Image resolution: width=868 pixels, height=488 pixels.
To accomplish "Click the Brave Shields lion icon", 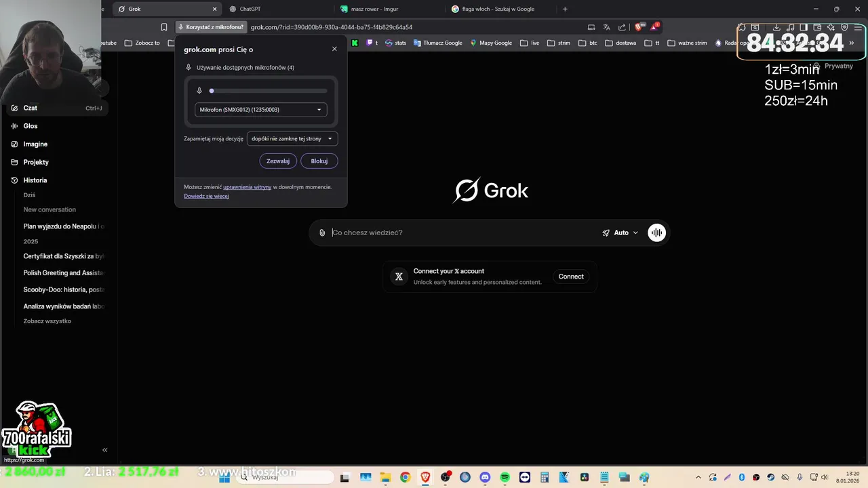I will tap(638, 27).
